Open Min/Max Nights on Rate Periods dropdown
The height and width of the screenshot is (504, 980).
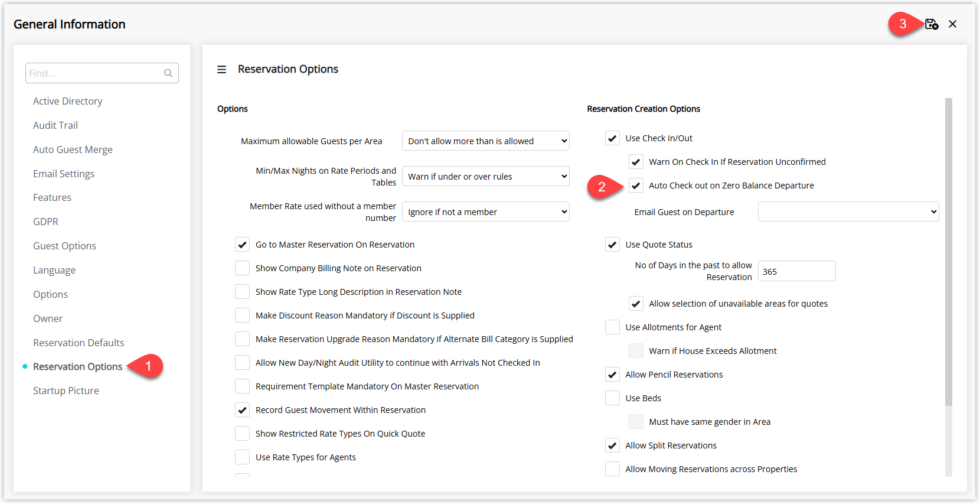(485, 177)
